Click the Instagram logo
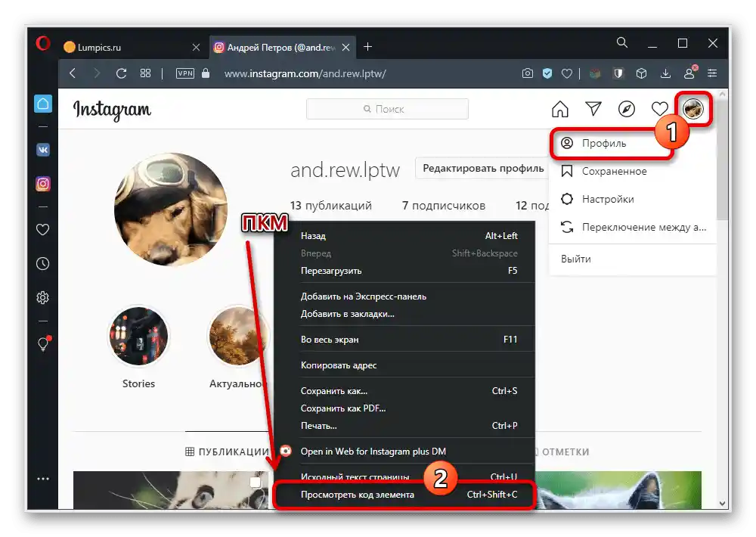 (x=112, y=110)
